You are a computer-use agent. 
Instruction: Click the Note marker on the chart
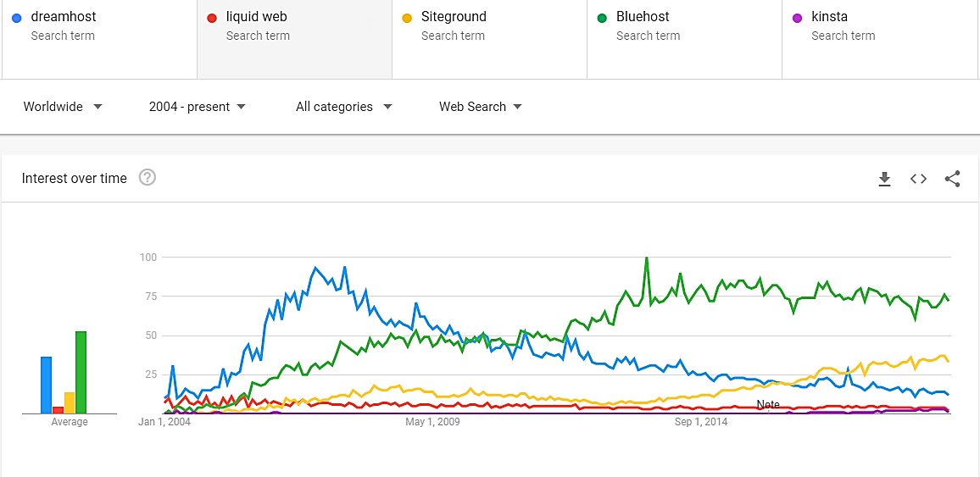[x=768, y=405]
